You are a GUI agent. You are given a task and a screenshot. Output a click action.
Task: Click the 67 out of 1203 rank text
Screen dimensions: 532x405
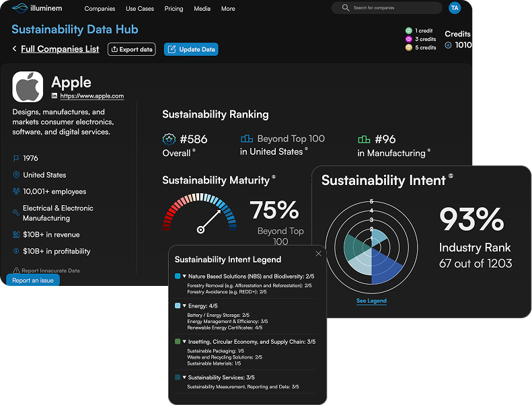tap(476, 264)
